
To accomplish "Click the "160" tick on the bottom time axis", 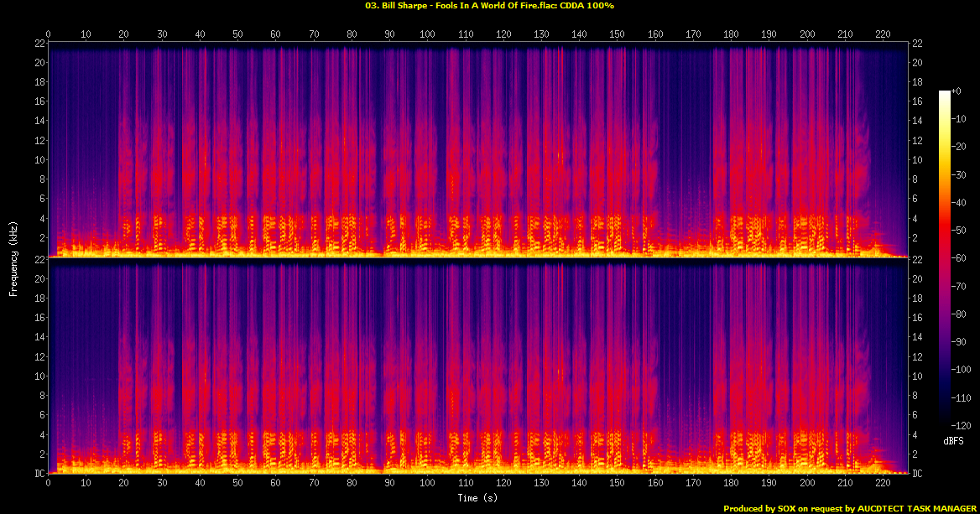I will tap(655, 483).
